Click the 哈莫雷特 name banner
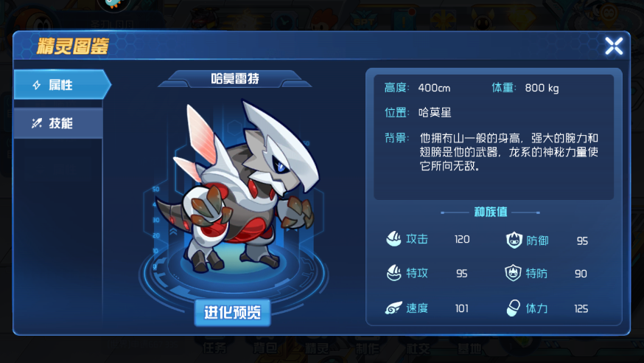 click(235, 78)
